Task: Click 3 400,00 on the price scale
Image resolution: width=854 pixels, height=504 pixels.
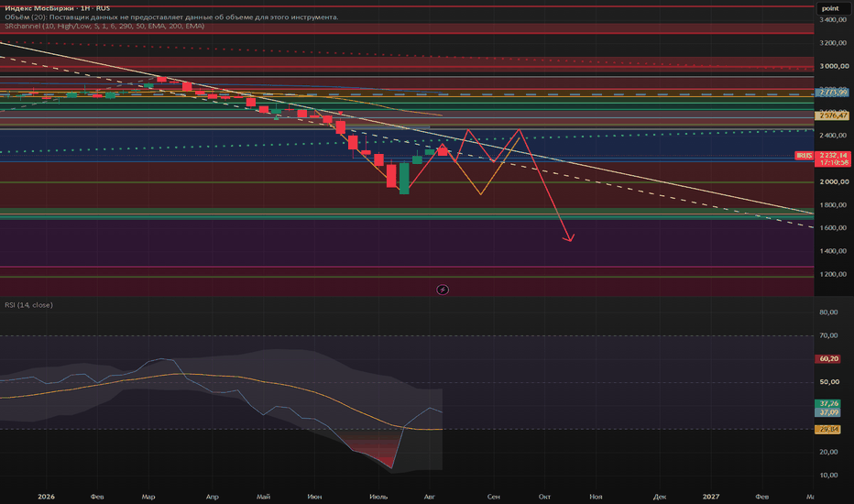Action: coord(833,19)
